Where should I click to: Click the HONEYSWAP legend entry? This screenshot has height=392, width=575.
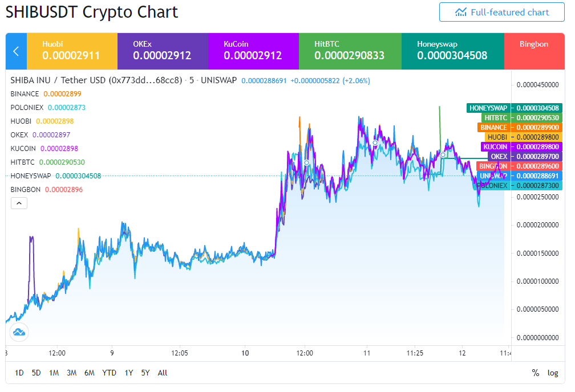point(56,176)
